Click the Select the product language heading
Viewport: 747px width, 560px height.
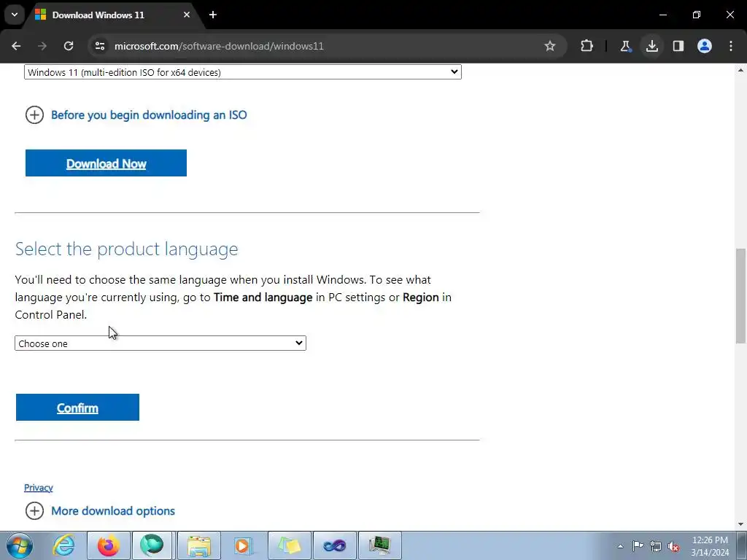(x=126, y=249)
